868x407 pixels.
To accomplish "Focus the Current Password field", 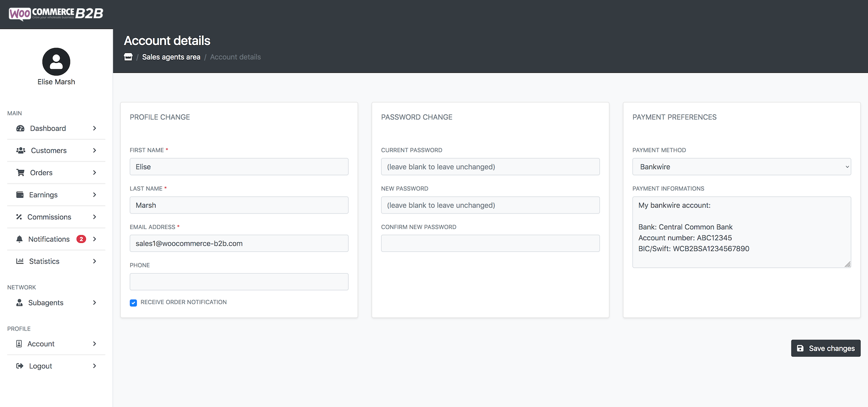I will pyautogui.click(x=491, y=167).
